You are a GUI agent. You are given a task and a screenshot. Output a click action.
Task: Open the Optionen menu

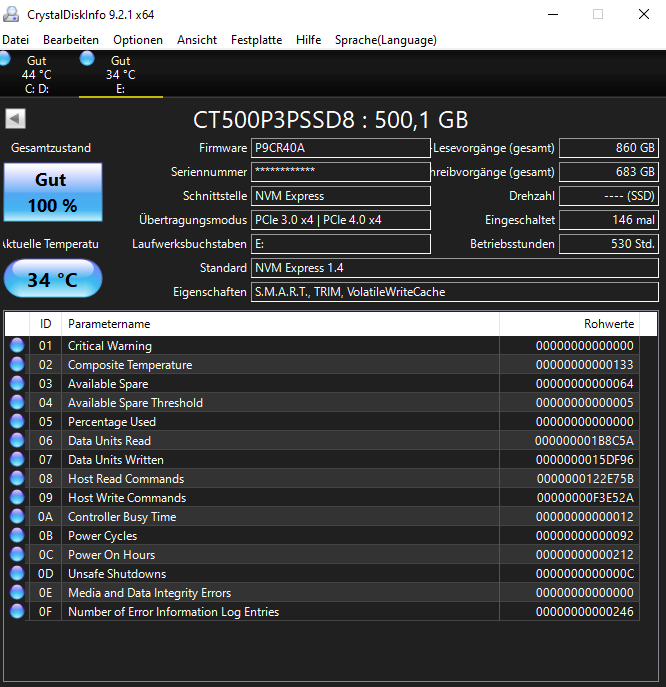138,40
